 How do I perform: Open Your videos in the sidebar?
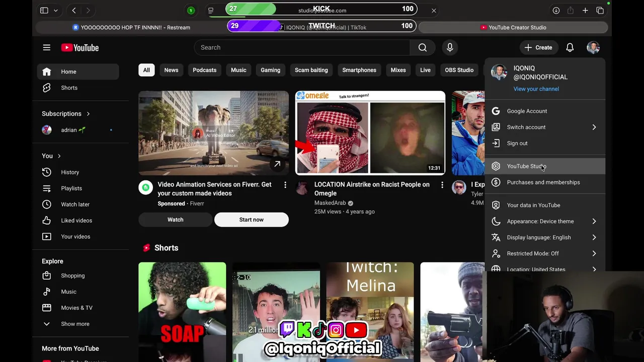point(78,236)
